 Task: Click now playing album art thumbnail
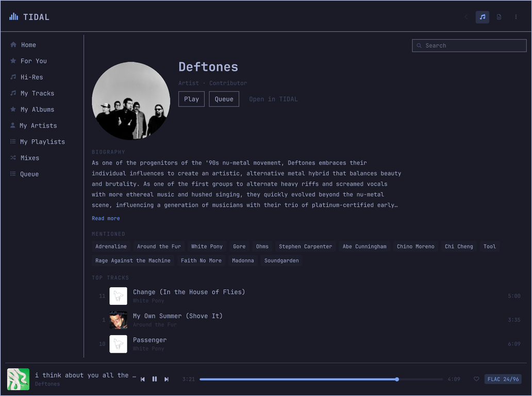click(19, 379)
